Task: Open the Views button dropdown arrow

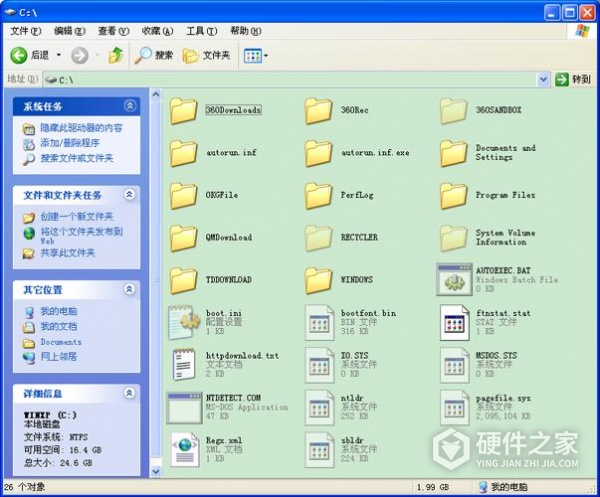Action: point(266,56)
